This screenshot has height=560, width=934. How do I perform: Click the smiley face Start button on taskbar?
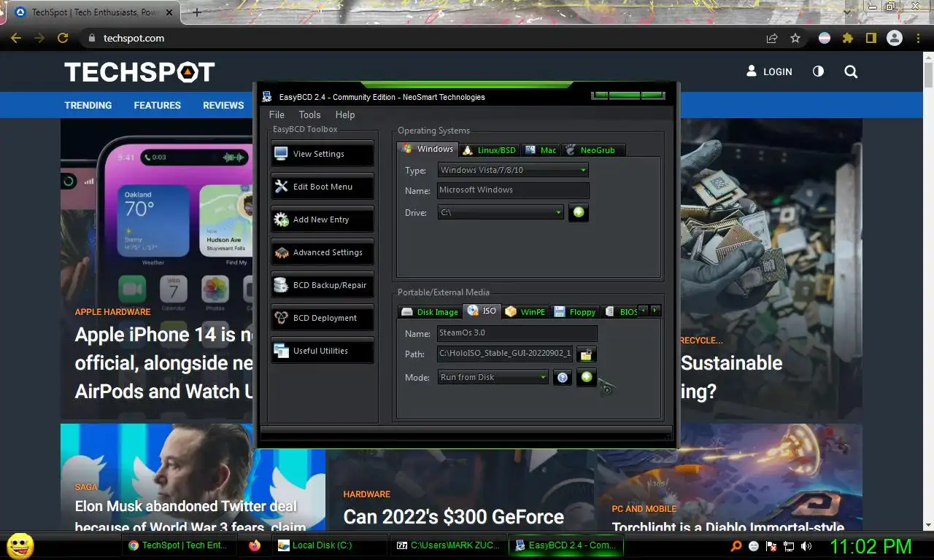(x=20, y=545)
